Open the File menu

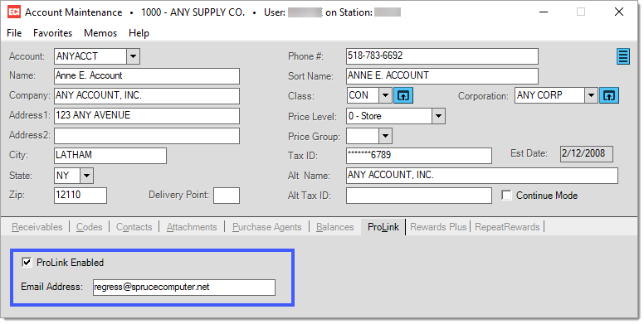coord(14,33)
